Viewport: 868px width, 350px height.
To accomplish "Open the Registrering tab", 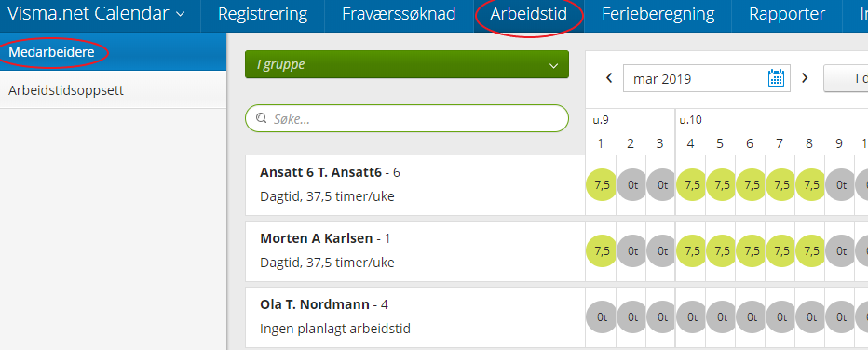I will 263,14.
